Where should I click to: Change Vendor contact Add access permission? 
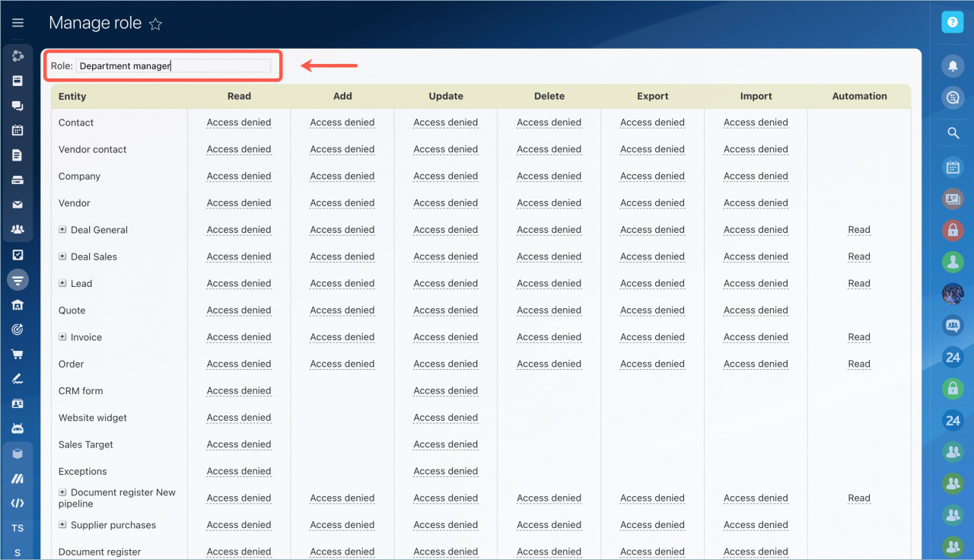coord(342,149)
